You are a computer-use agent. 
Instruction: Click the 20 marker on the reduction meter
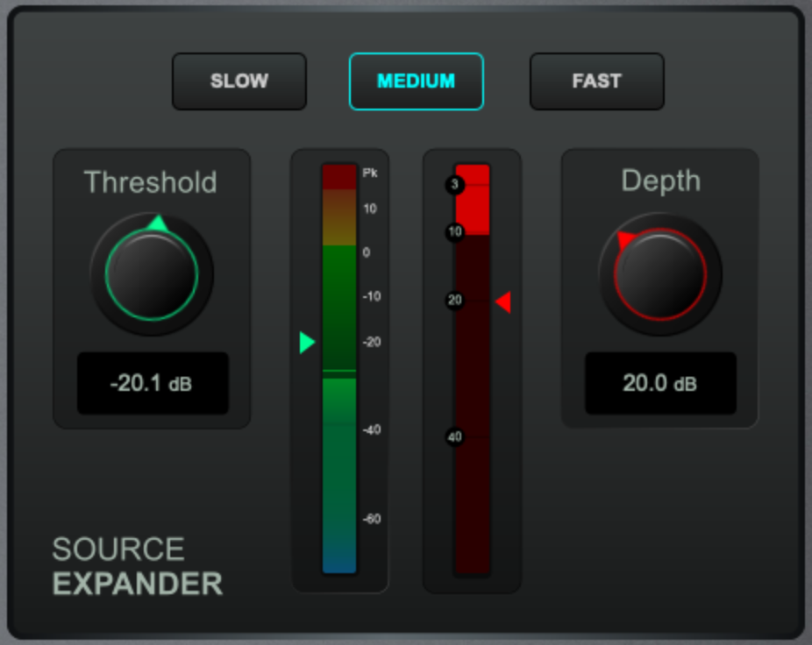pyautogui.click(x=454, y=301)
